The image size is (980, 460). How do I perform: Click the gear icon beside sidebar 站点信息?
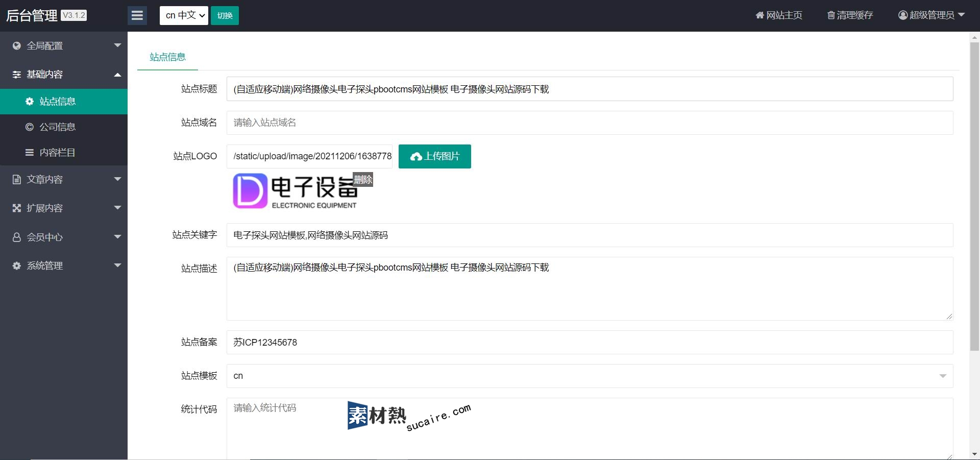30,102
